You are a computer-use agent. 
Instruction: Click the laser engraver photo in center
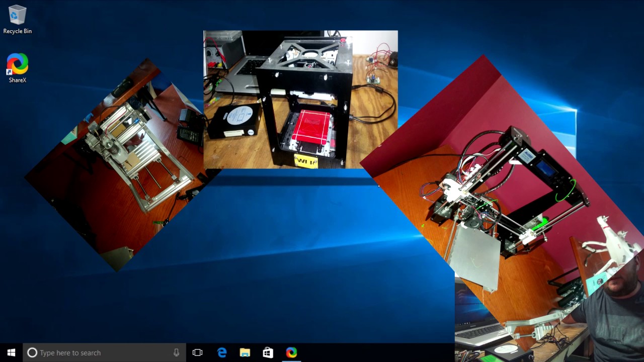pos(300,100)
